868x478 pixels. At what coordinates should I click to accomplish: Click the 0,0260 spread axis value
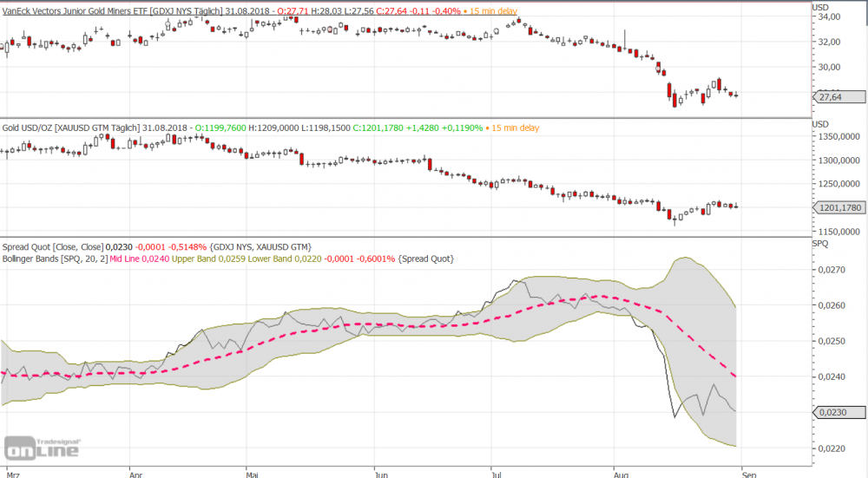point(832,304)
